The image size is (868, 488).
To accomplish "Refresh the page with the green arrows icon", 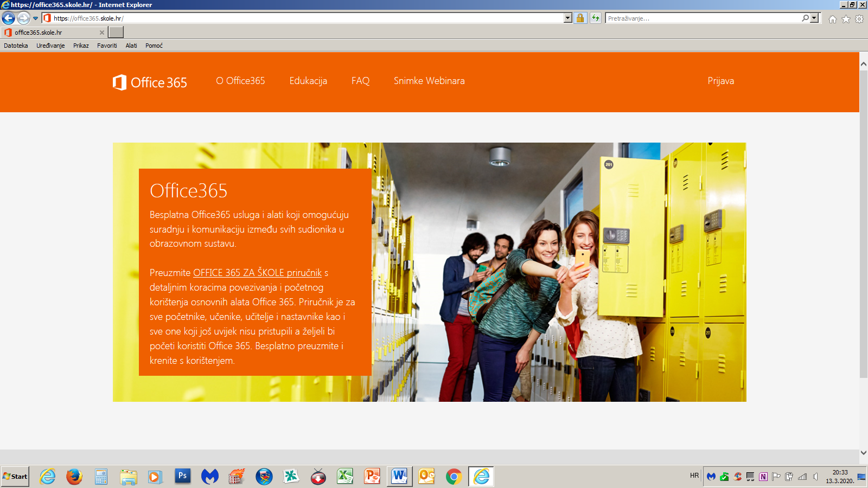I will [595, 18].
